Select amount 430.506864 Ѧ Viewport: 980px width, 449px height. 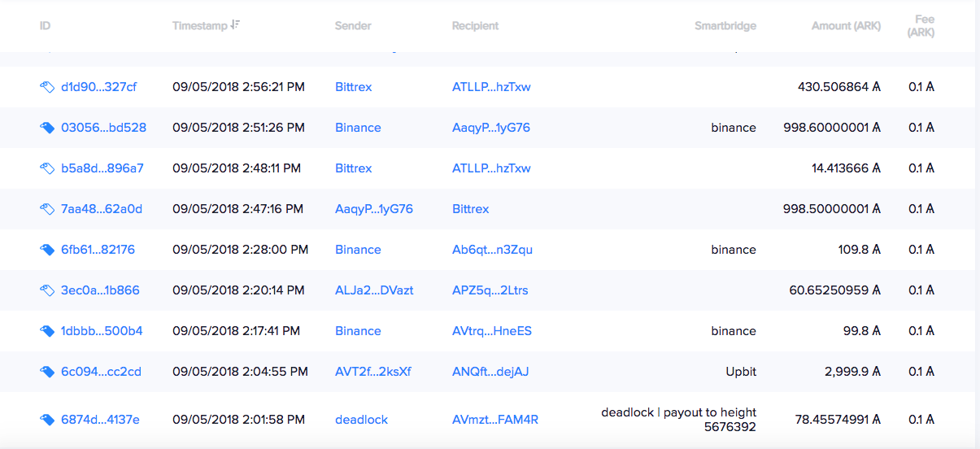(839, 87)
